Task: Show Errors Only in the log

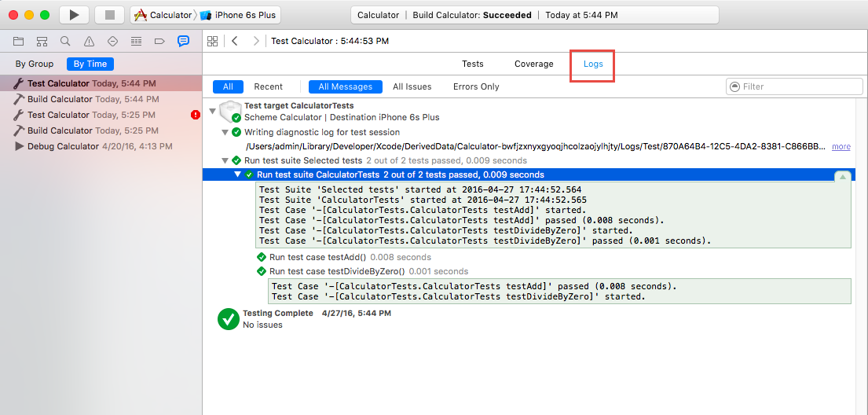Action: pyautogui.click(x=476, y=86)
